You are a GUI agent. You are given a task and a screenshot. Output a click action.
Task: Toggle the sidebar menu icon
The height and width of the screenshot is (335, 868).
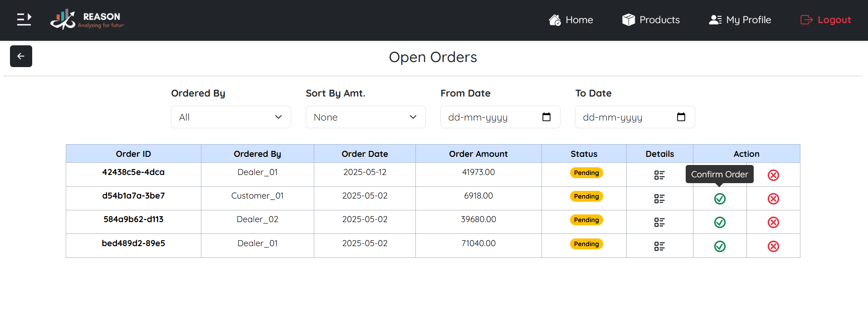[x=24, y=19]
